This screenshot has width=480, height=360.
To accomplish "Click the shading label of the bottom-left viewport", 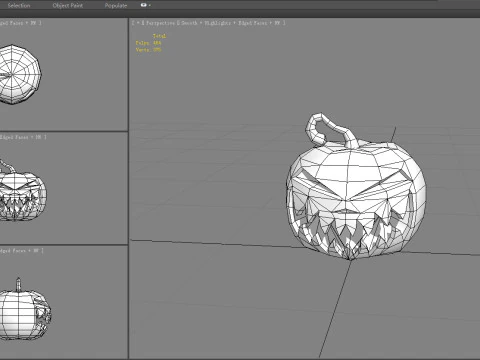I will pos(21,250).
